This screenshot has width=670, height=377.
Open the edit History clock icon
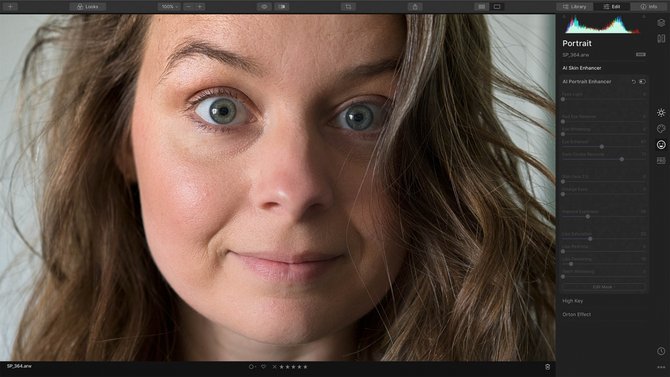coord(661,351)
